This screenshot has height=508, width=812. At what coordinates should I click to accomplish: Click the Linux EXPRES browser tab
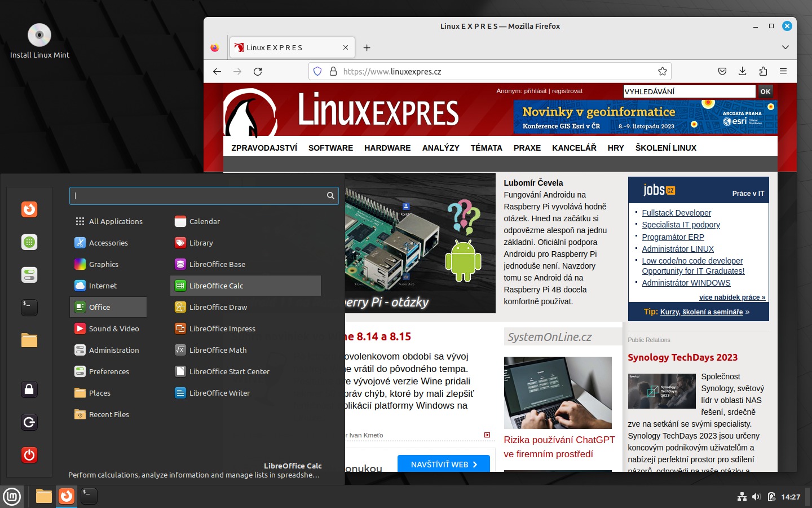click(292, 47)
